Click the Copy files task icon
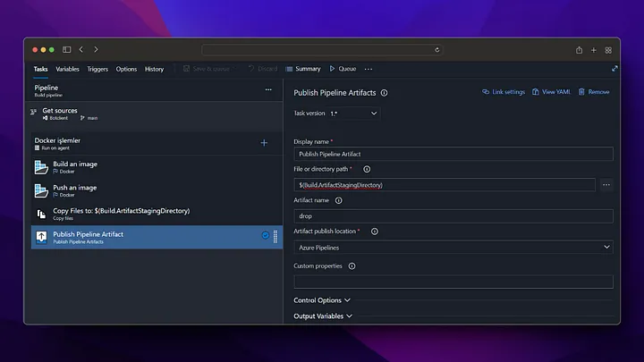Viewport: 644px width, 362px height. (41, 214)
